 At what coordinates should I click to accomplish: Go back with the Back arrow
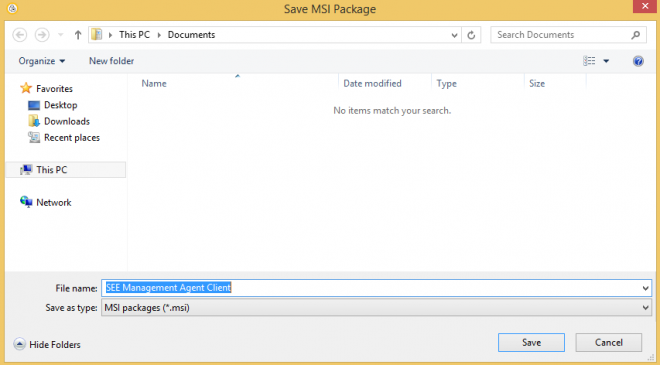19,35
